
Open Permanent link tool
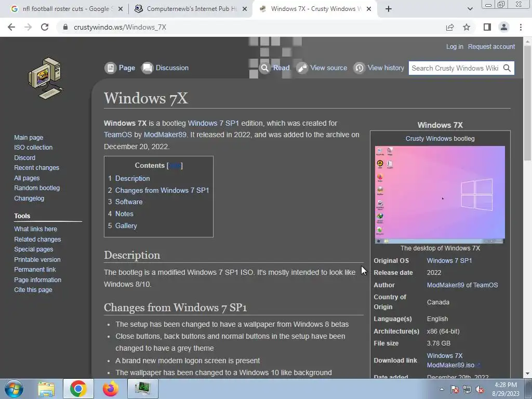coord(35,270)
